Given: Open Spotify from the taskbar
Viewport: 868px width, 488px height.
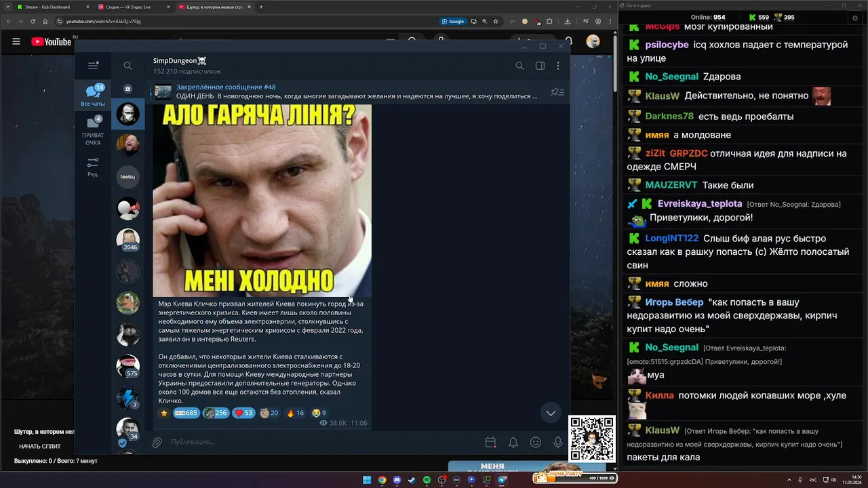Looking at the screenshot, I should tap(427, 480).
